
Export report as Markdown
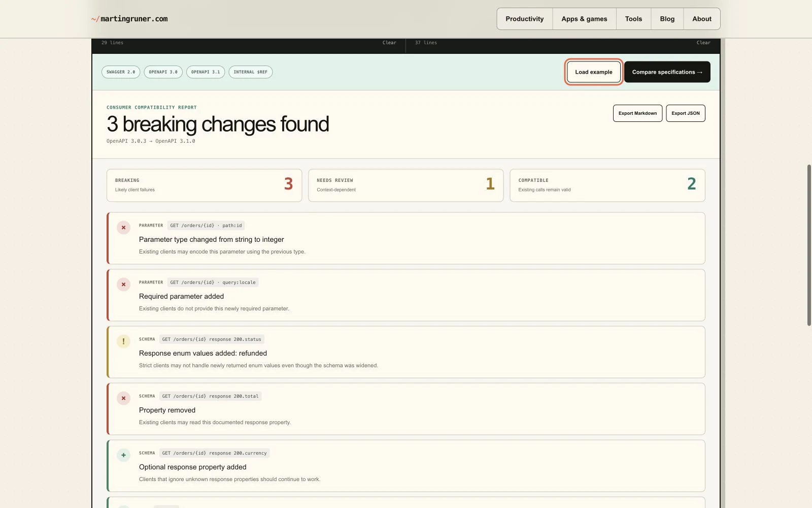click(637, 113)
